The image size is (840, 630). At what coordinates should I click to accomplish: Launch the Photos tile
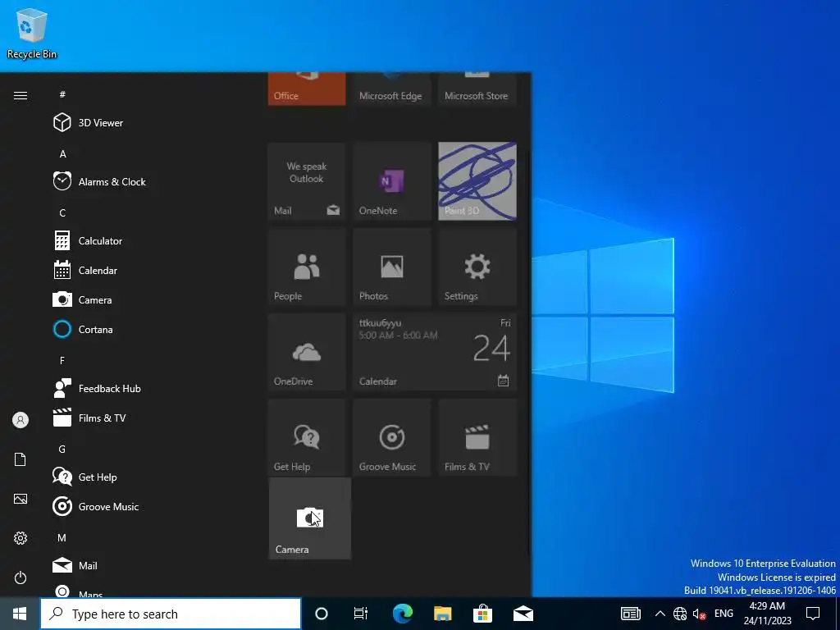click(392, 267)
